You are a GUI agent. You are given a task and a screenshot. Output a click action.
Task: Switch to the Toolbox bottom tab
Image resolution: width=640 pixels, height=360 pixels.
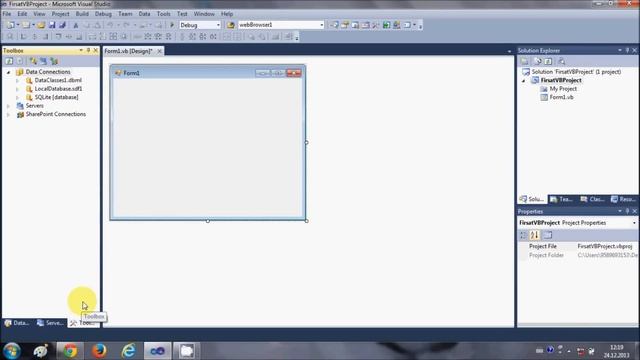coord(83,323)
